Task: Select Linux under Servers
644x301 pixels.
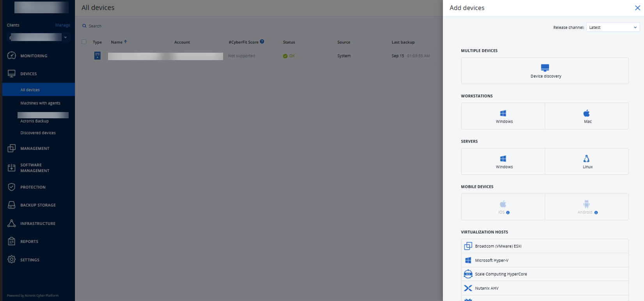Action: tap(587, 161)
